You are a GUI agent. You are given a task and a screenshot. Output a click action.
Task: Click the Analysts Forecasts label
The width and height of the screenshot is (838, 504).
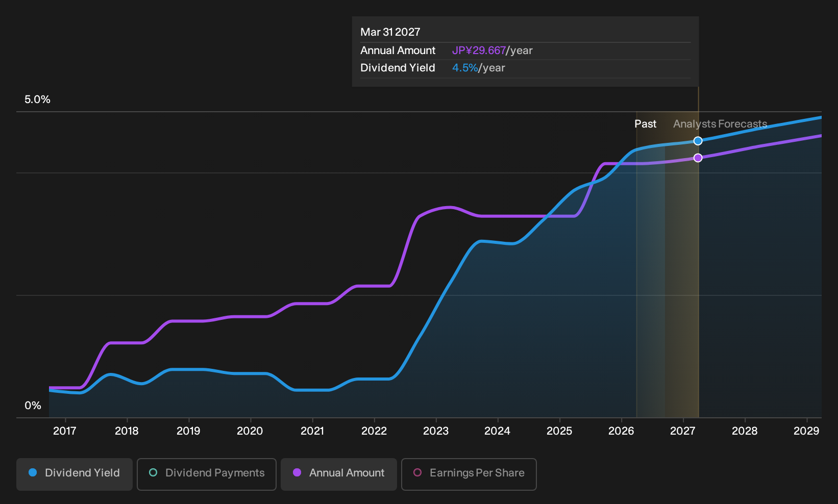720,124
